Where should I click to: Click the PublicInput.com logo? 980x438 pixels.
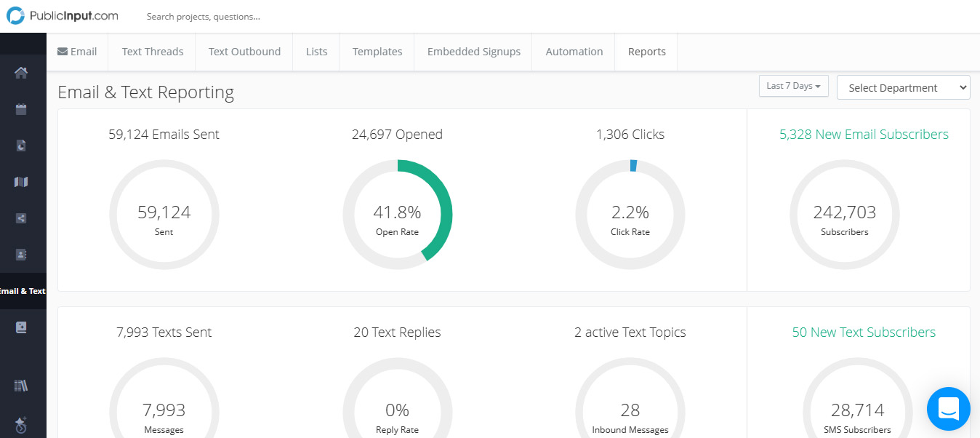63,16
